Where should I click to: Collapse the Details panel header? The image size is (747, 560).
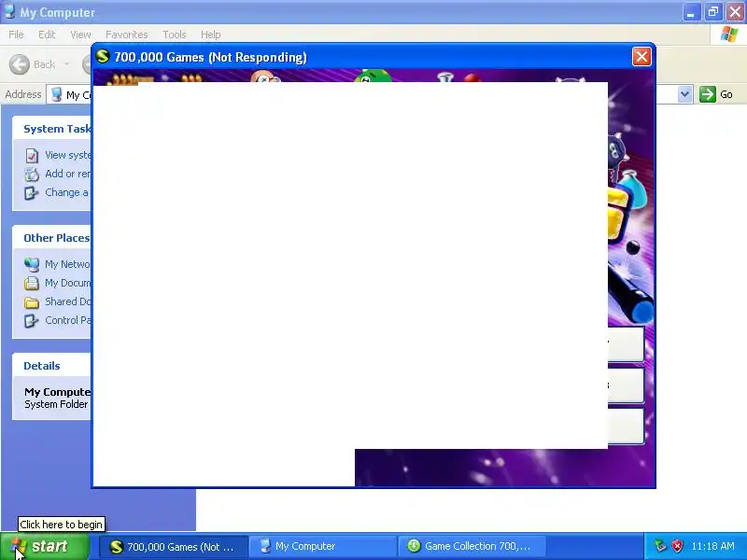pos(51,366)
